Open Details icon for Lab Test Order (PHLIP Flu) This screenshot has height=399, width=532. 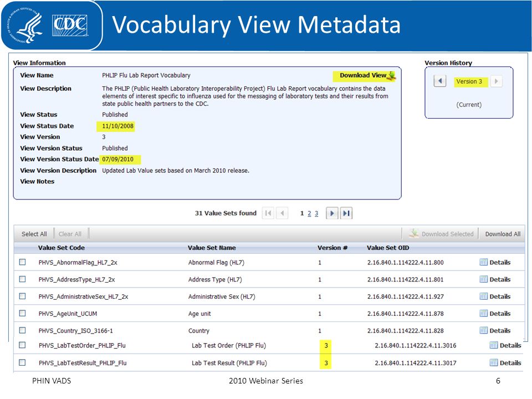494,345
